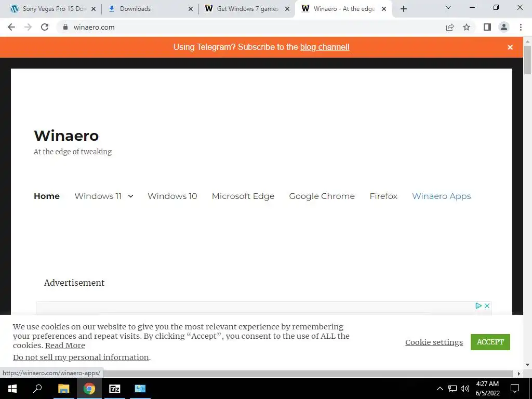Accept cookies with the green ACCEPT button
The image size is (532, 399).
point(490,342)
